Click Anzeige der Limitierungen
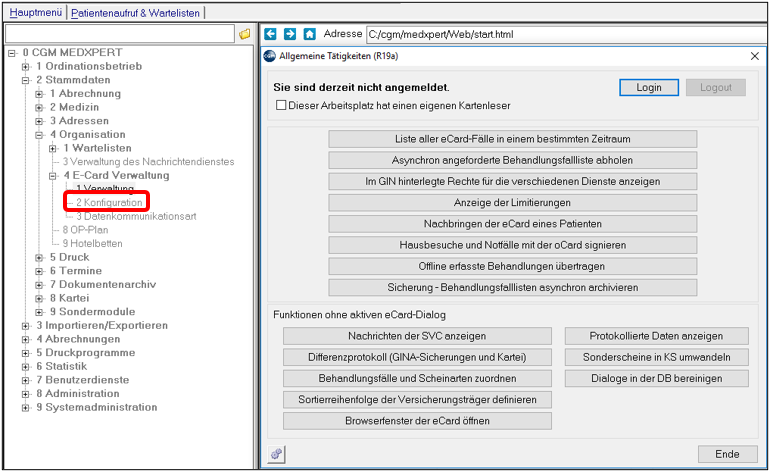 tap(512, 202)
